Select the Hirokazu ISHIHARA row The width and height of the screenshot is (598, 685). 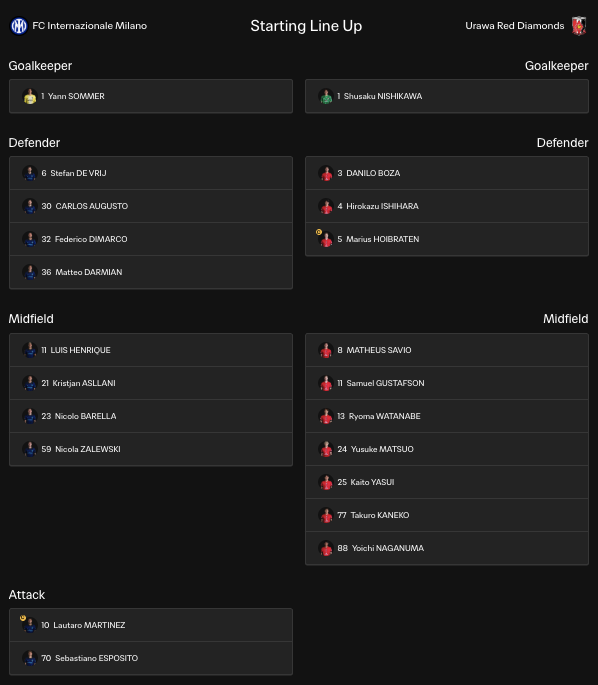click(447, 206)
